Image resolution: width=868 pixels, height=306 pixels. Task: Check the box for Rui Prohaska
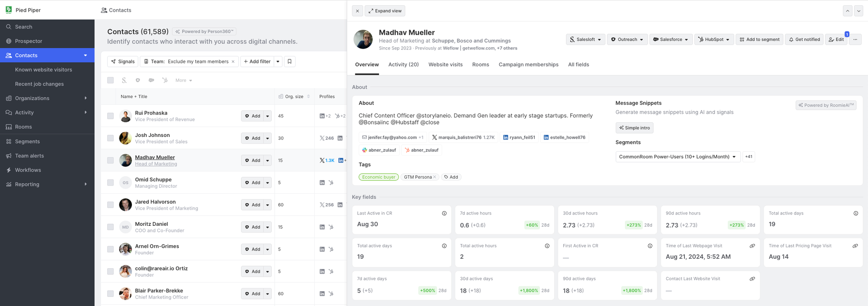110,116
